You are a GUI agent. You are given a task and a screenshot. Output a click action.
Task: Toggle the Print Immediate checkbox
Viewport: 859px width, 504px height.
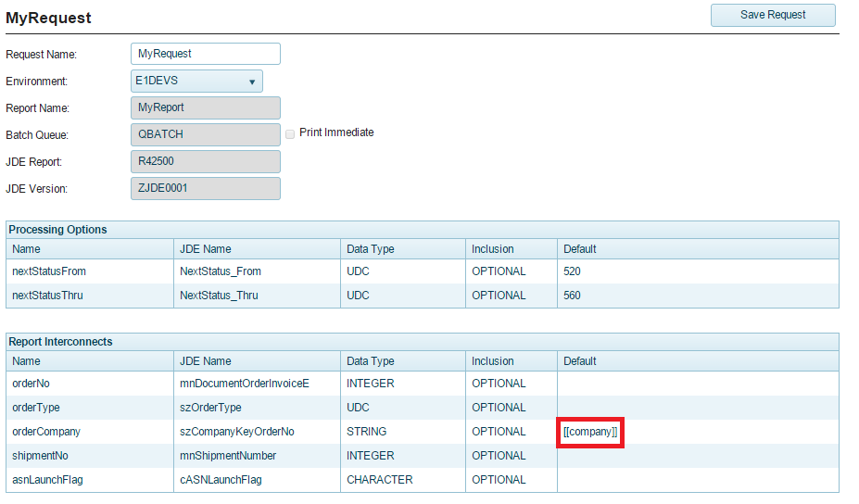(291, 133)
